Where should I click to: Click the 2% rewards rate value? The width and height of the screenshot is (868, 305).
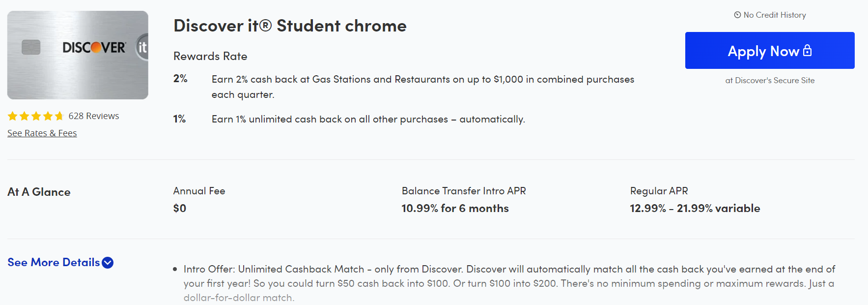click(180, 79)
